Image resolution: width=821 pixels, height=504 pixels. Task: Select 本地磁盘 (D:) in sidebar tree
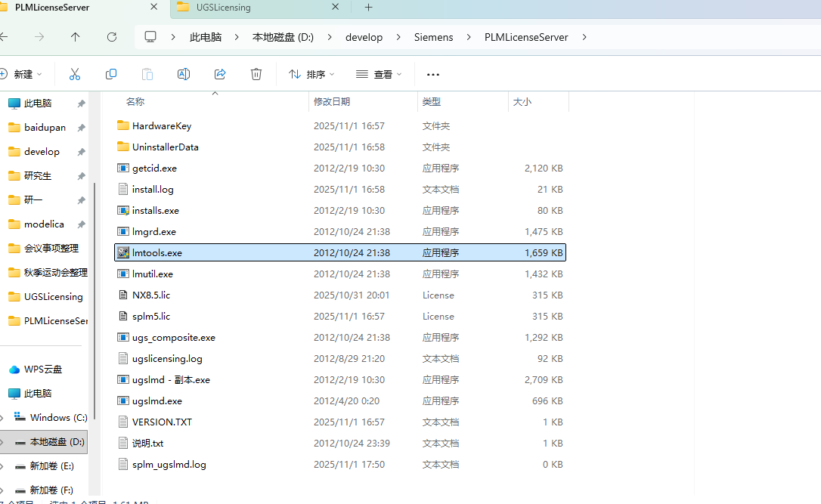tap(44, 442)
